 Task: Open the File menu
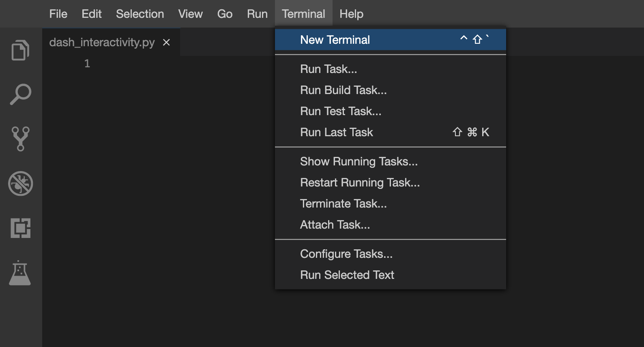pyautogui.click(x=58, y=14)
